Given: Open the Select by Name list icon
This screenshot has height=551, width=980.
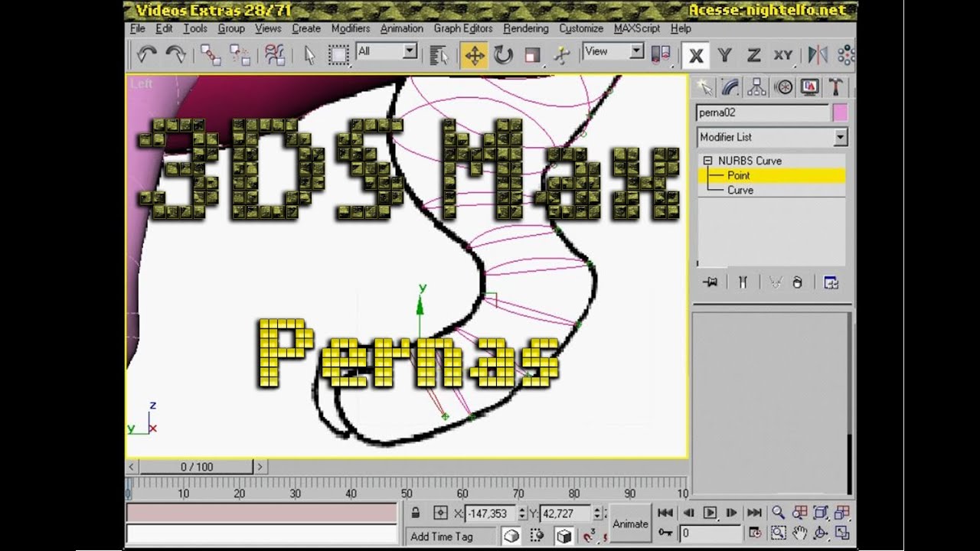Looking at the screenshot, I should [x=438, y=54].
